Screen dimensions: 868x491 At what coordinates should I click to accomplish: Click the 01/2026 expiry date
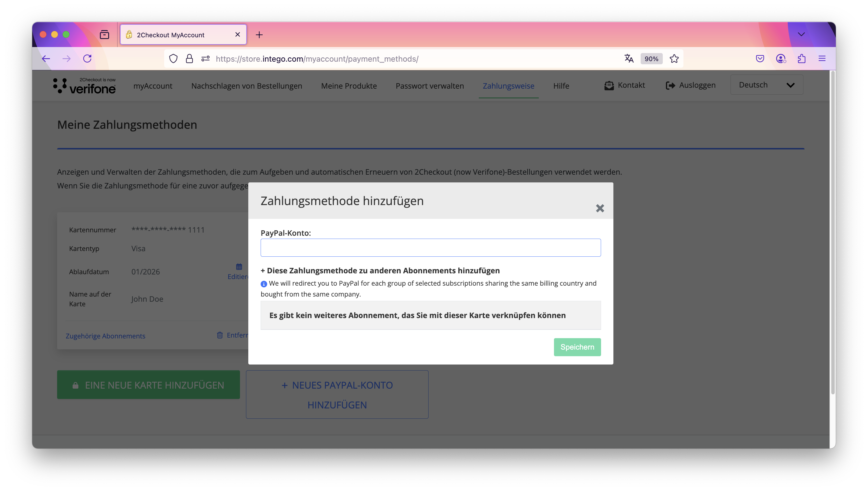click(146, 272)
